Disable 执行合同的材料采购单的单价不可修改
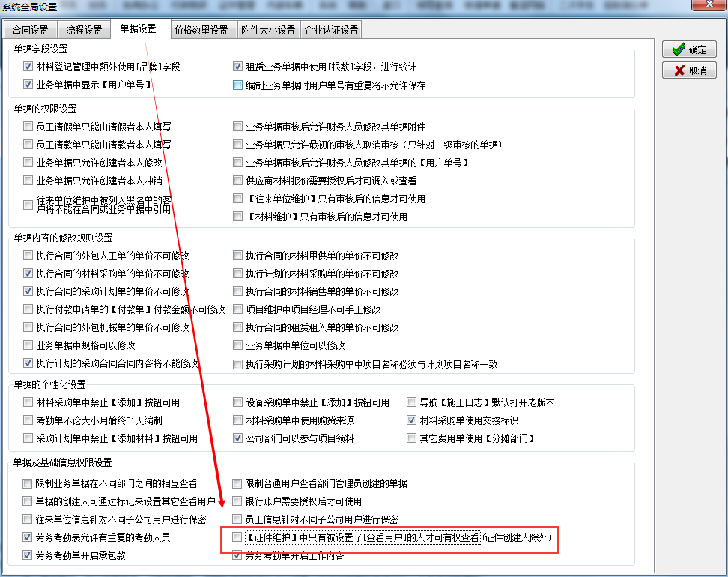728x577 pixels. click(x=28, y=274)
